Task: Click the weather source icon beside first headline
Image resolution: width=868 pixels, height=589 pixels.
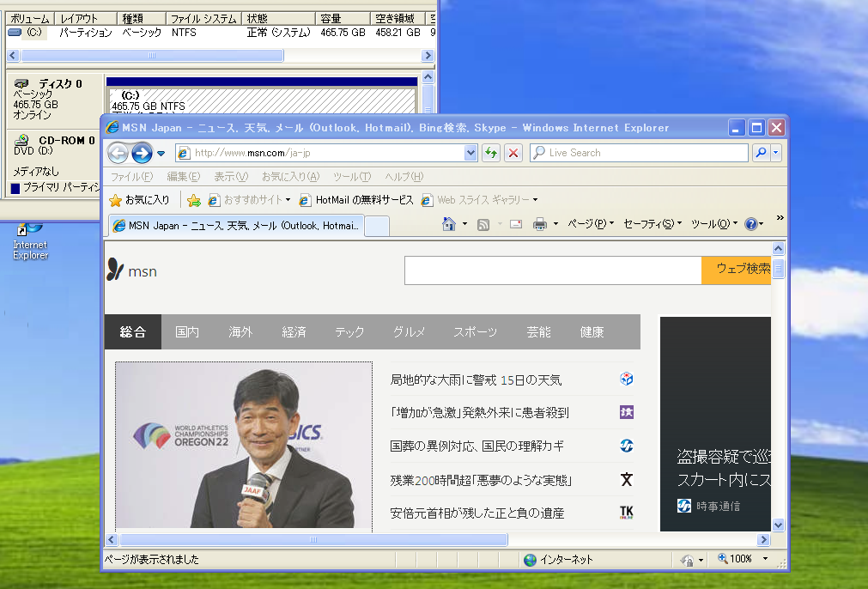Action: (x=626, y=380)
